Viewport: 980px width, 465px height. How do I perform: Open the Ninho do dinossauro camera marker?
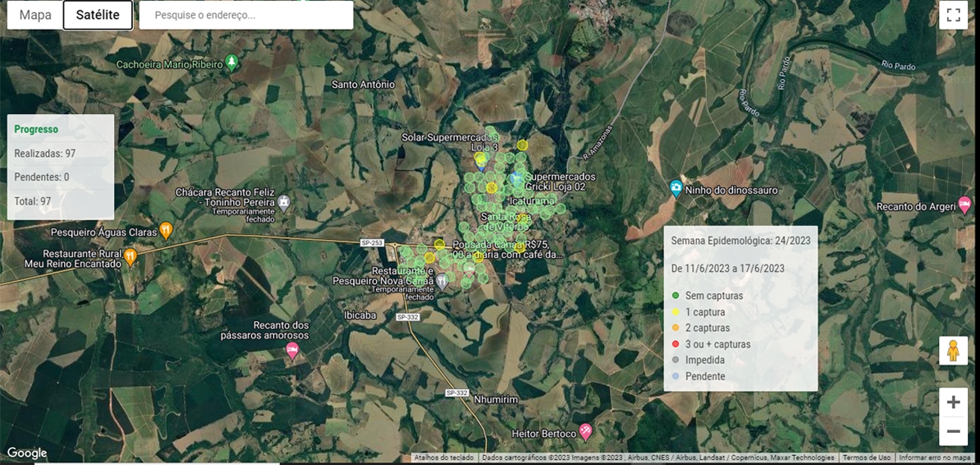(x=676, y=189)
